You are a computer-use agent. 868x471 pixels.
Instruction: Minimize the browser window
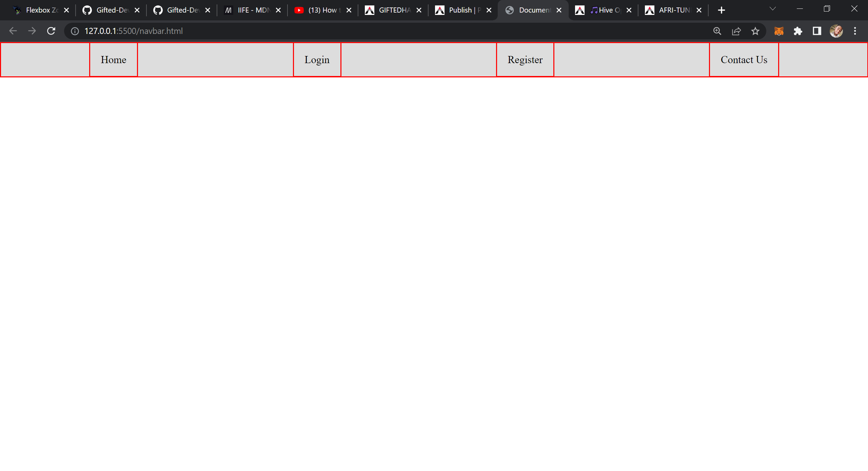[x=800, y=9]
